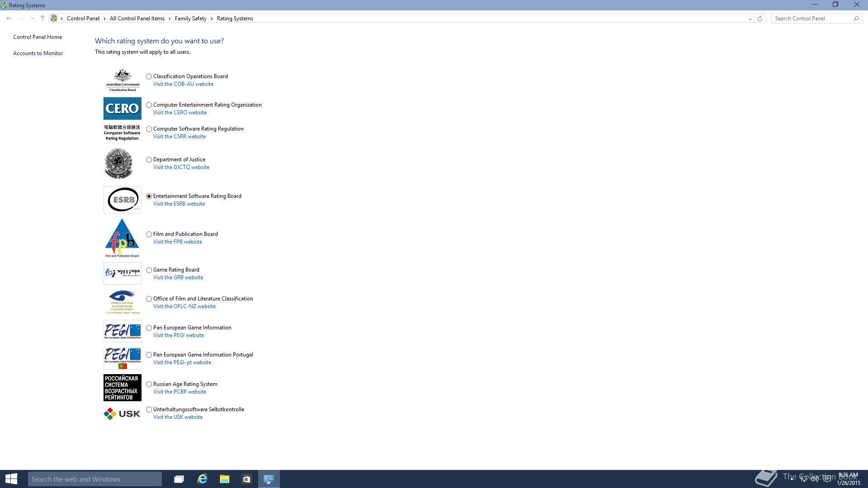
Task: Navigate to Family Safety breadcrumb
Action: point(191,19)
